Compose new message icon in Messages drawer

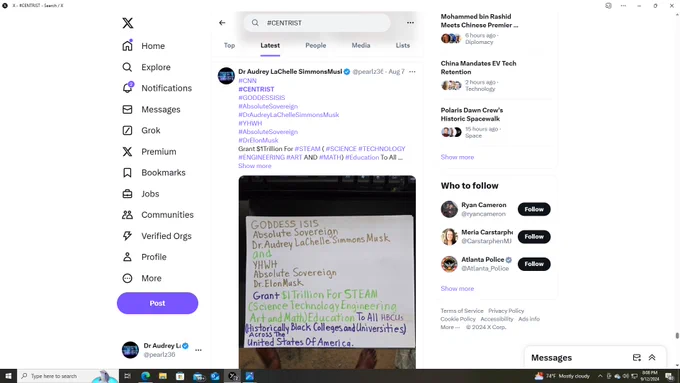(636, 357)
